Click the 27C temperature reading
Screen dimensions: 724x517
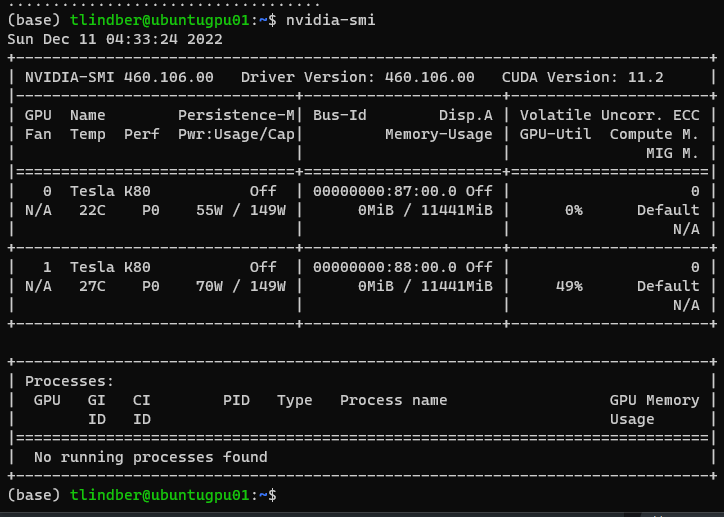point(88,286)
